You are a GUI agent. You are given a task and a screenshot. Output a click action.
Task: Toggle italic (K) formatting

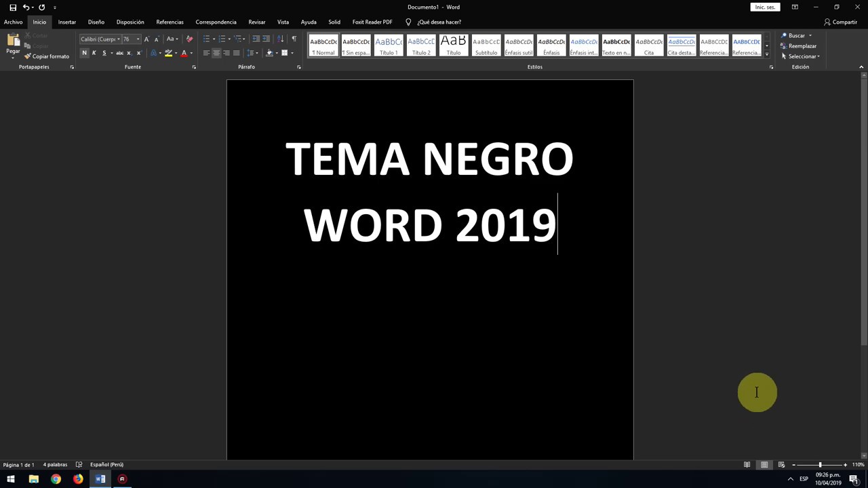click(94, 53)
